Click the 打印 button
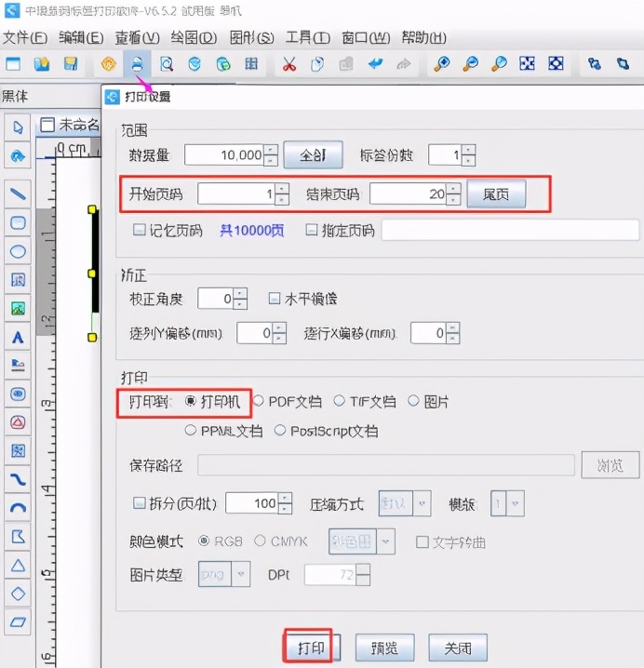 pyautogui.click(x=312, y=648)
